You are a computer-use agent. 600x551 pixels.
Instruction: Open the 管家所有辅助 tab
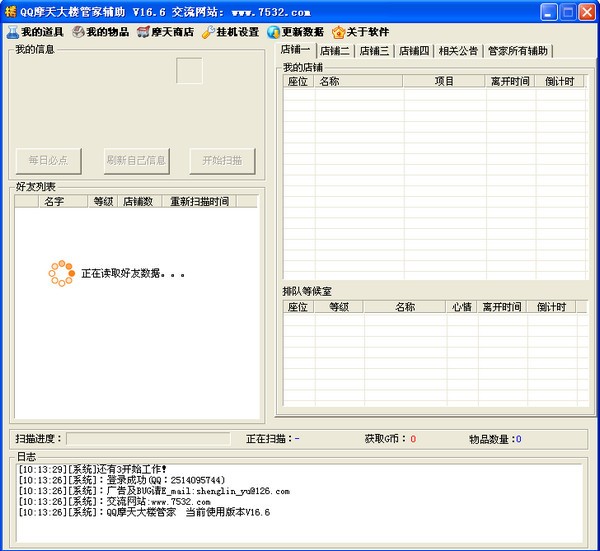pyautogui.click(x=518, y=51)
